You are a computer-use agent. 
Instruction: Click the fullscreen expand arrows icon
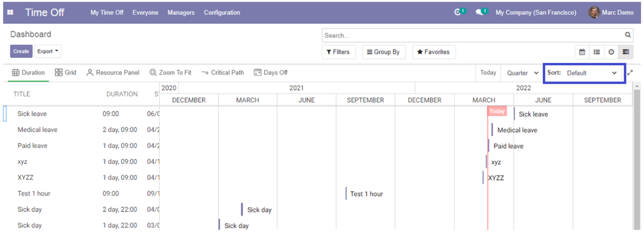pos(630,73)
